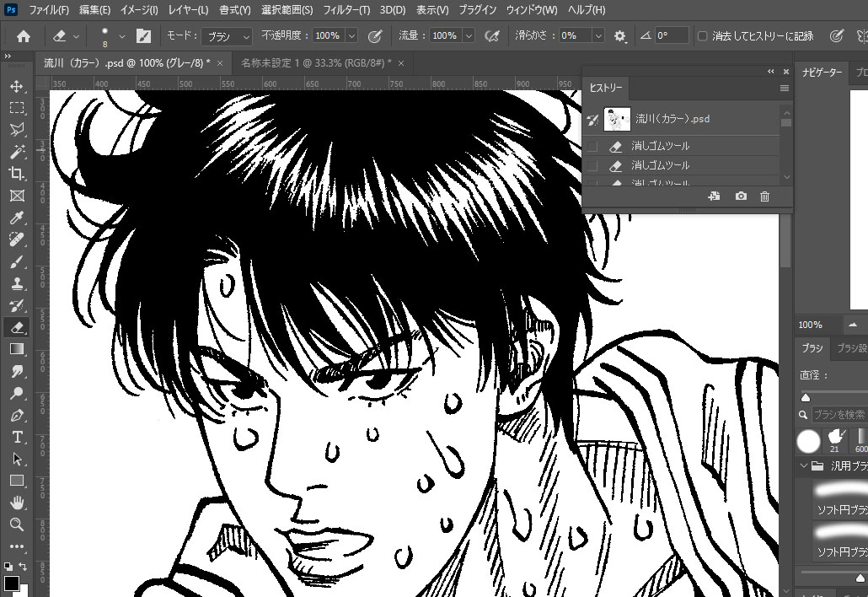
Task: Enable 消去してヒストリーに記録 checkbox
Action: pos(702,36)
